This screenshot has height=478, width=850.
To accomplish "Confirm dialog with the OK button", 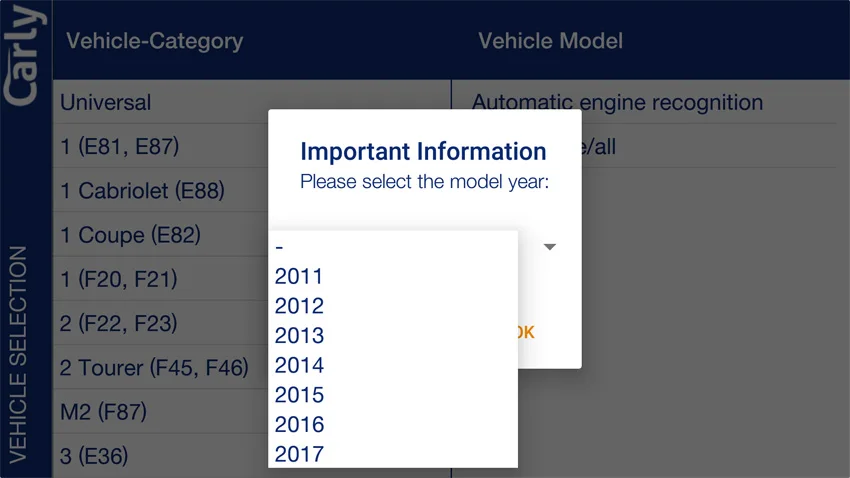I will pyautogui.click(x=525, y=332).
